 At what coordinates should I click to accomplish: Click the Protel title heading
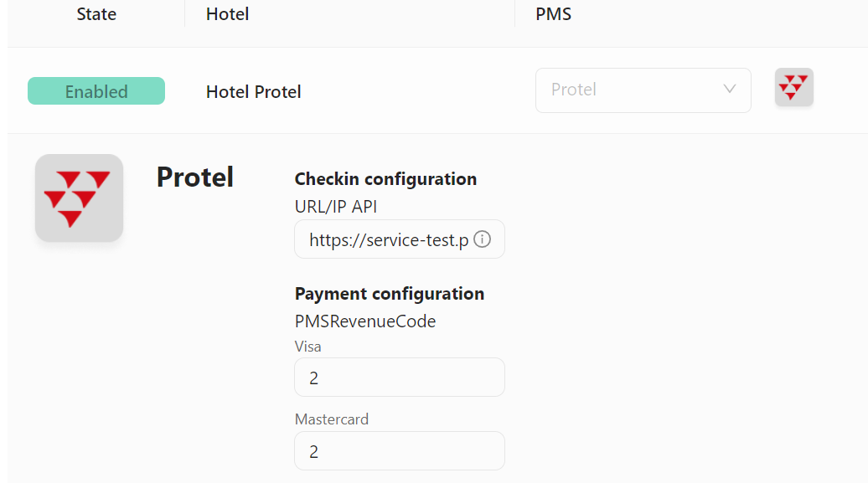click(x=195, y=177)
